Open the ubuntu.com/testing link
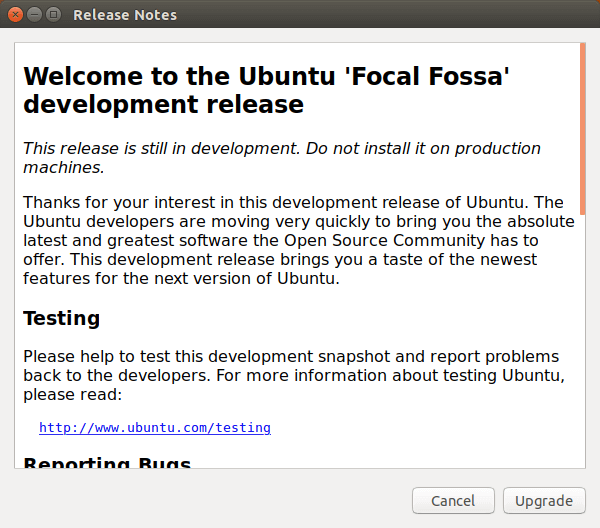Screen dimensions: 600x528 click(x=155, y=427)
